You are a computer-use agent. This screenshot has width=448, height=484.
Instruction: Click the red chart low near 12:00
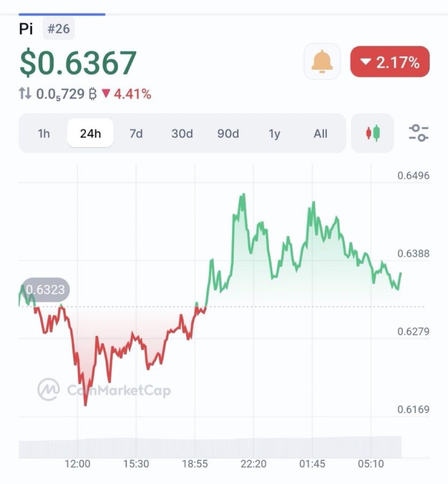point(85,404)
